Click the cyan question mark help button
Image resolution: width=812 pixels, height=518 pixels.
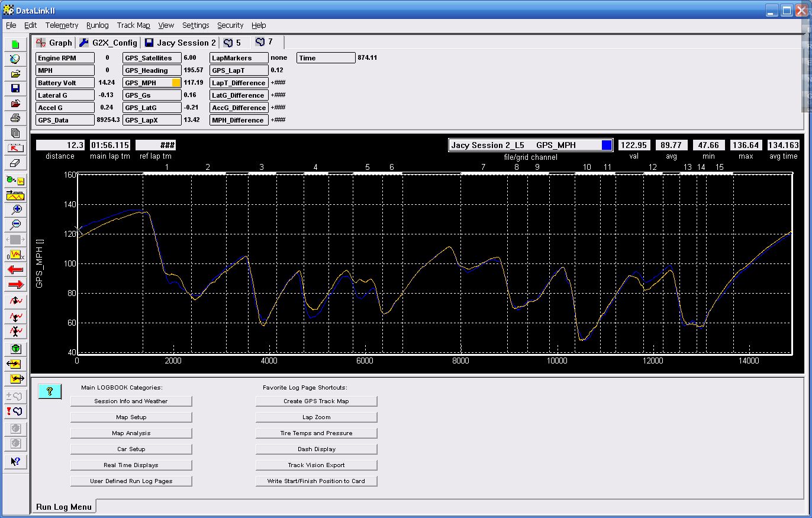[50, 391]
